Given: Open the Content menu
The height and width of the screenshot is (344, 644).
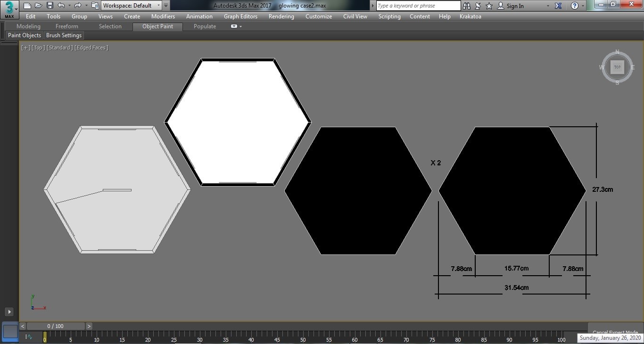Looking at the screenshot, I should tap(420, 16).
